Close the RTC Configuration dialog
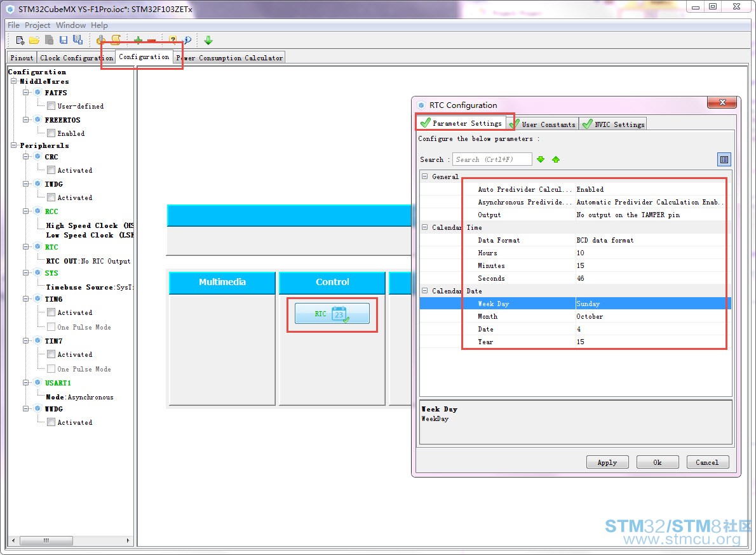The width and height of the screenshot is (756, 555). pos(722,102)
